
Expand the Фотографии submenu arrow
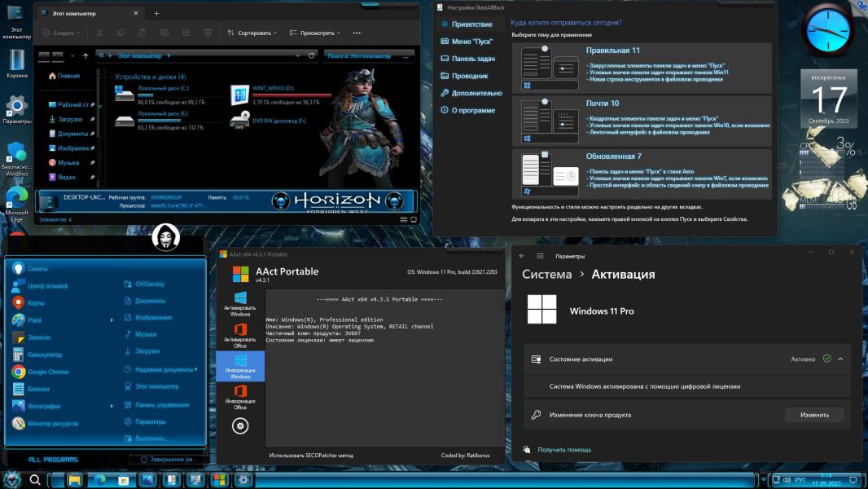(x=112, y=406)
